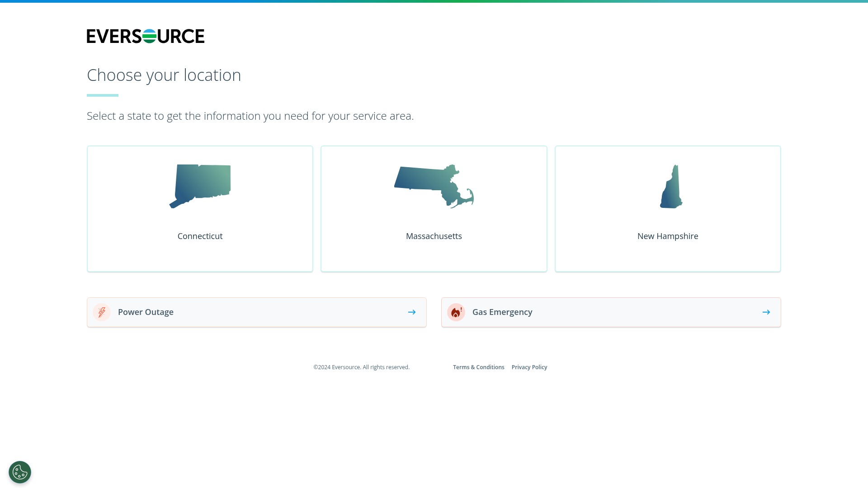Viewport: 868px width, 488px height.
Task: Open the Gas Emergency link
Action: [611, 312]
